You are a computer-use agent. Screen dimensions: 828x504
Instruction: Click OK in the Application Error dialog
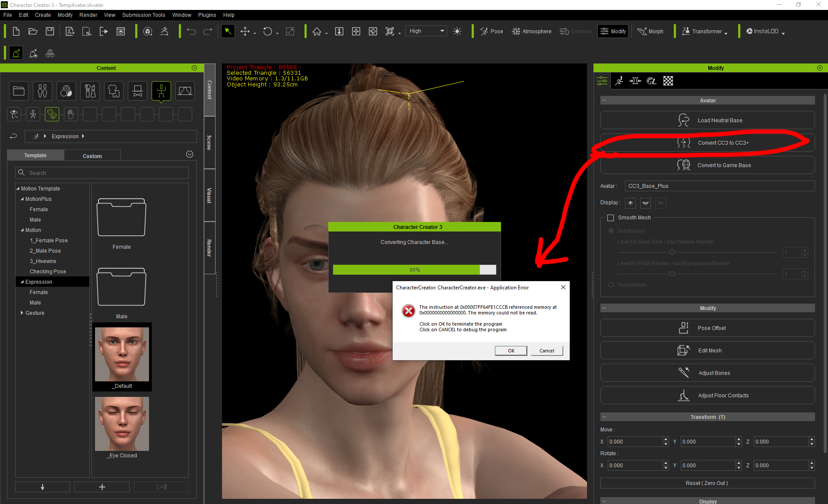[511, 351]
